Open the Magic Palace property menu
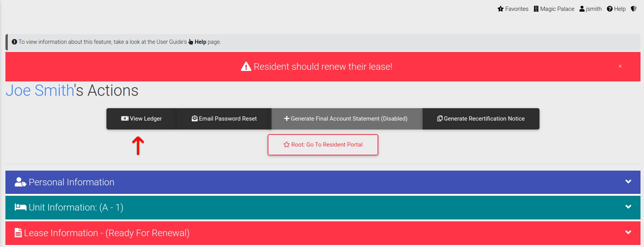Viewport: 644px width, 247px height. pyautogui.click(x=553, y=9)
